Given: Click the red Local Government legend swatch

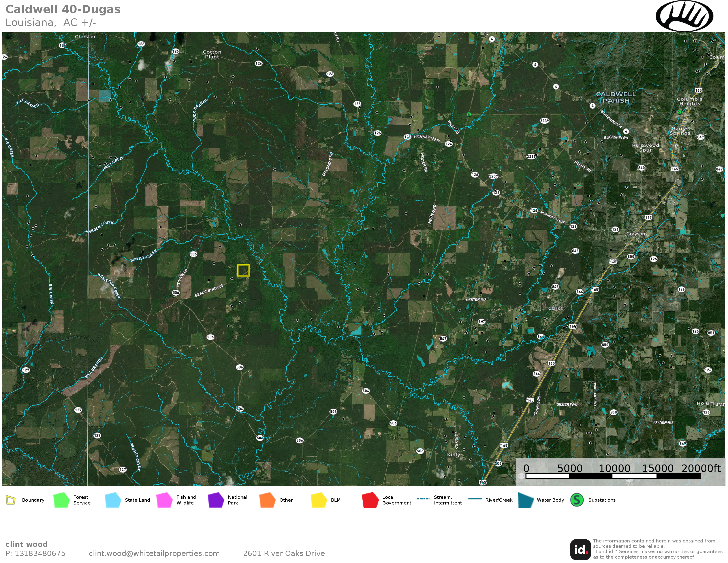Looking at the screenshot, I should [370, 500].
